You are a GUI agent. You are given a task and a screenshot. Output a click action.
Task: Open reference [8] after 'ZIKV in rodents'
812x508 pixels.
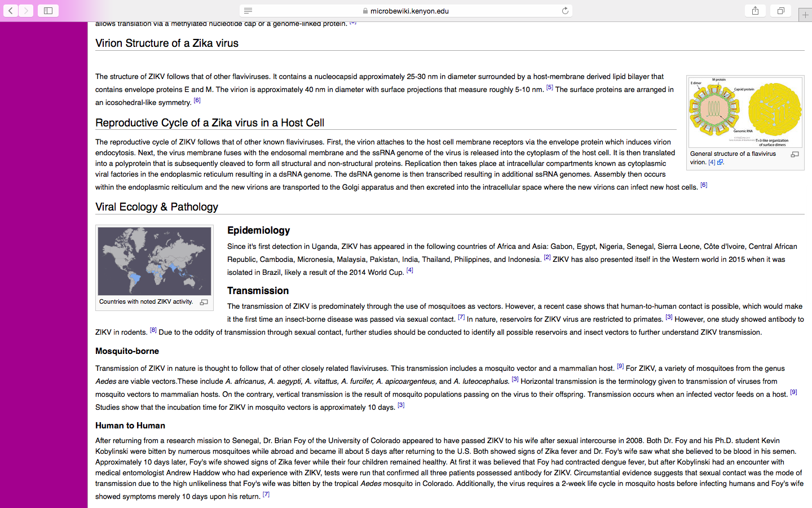click(x=153, y=330)
